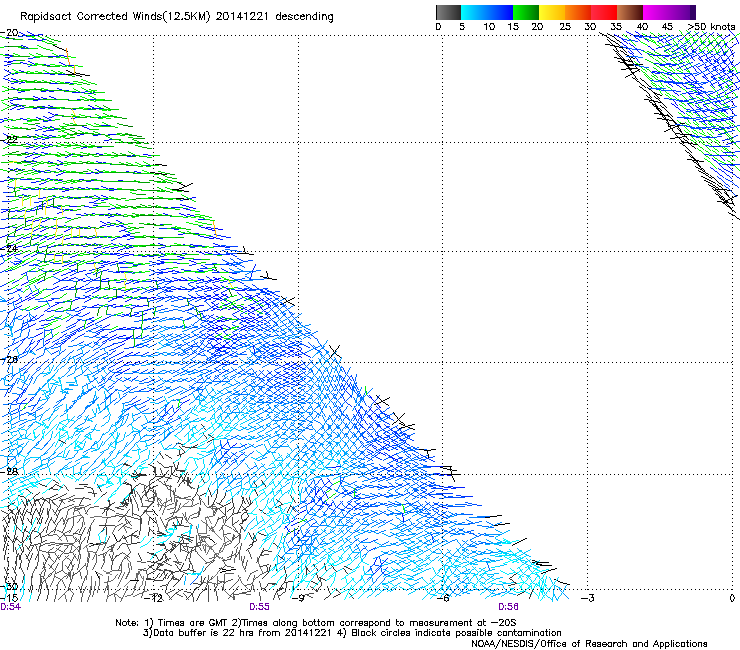Click the Rapidscat Corrected Winds title text
This screenshot has width=740, height=650.
177,17
